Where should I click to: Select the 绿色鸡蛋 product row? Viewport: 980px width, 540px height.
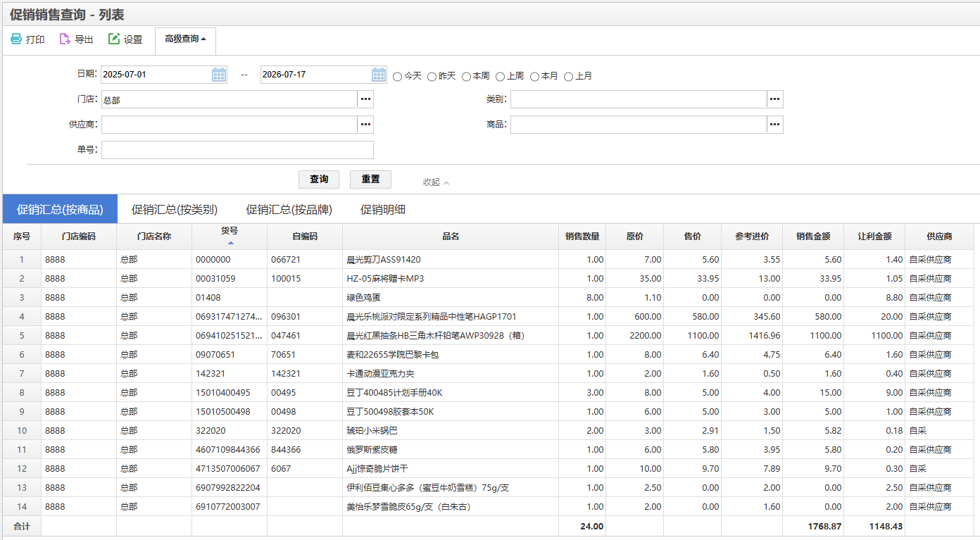tap(489, 297)
